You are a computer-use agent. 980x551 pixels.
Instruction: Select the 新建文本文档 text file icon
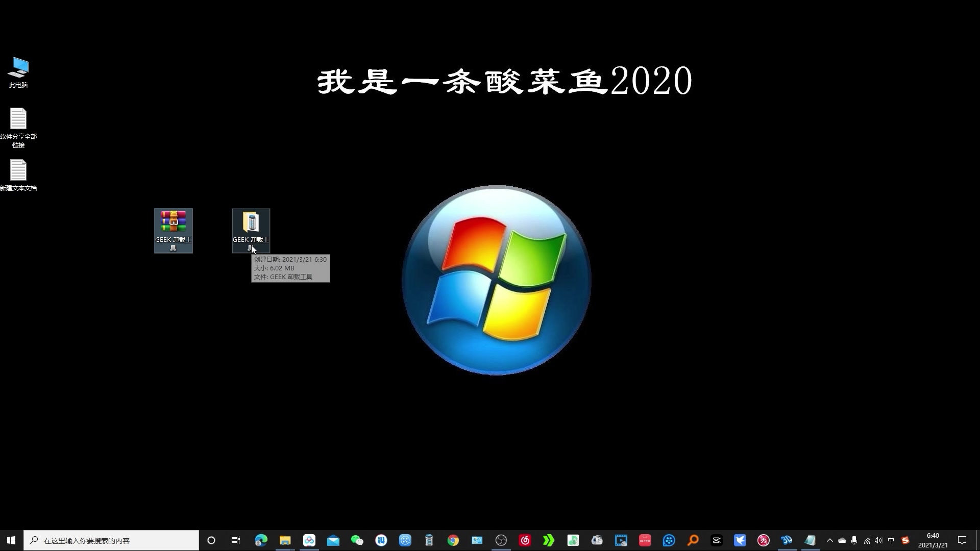point(18,175)
